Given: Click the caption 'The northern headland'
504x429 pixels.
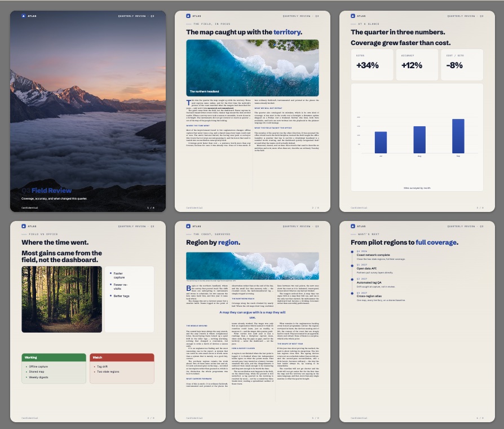Looking at the screenshot, I should [204, 91].
